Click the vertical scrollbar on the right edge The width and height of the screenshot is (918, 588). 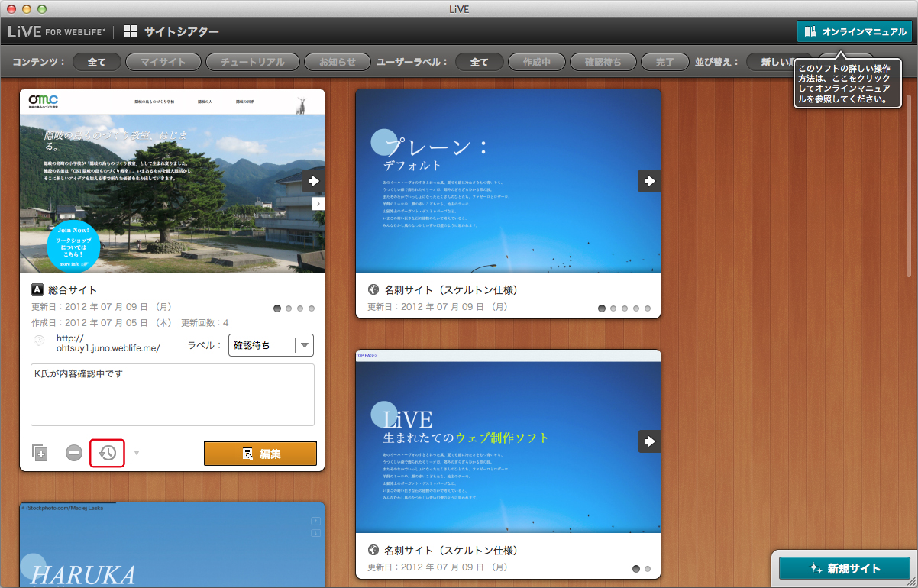908,186
